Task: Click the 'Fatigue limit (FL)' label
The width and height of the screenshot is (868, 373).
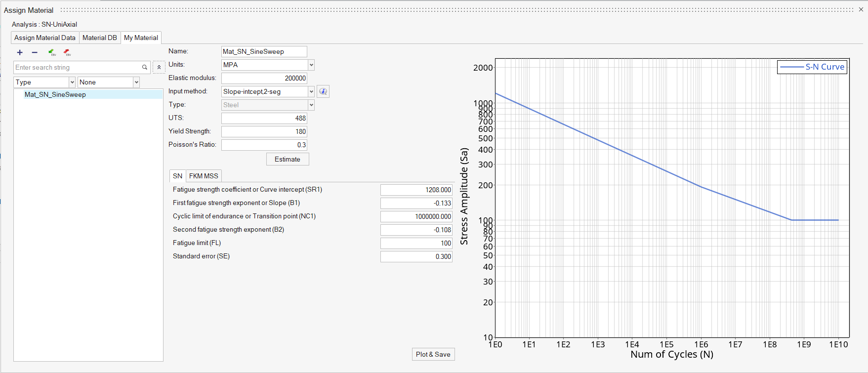Action: click(x=197, y=243)
